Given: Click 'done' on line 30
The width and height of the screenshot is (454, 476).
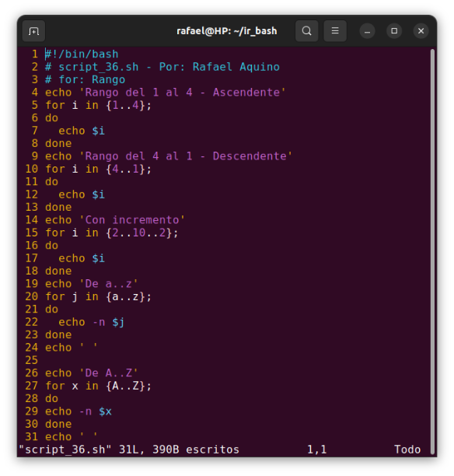Looking at the screenshot, I should click(x=58, y=424).
